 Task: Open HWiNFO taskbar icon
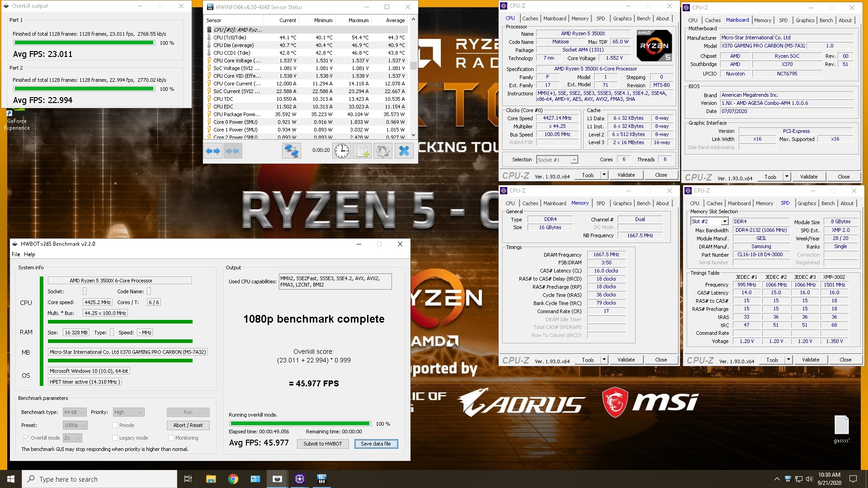click(x=322, y=479)
